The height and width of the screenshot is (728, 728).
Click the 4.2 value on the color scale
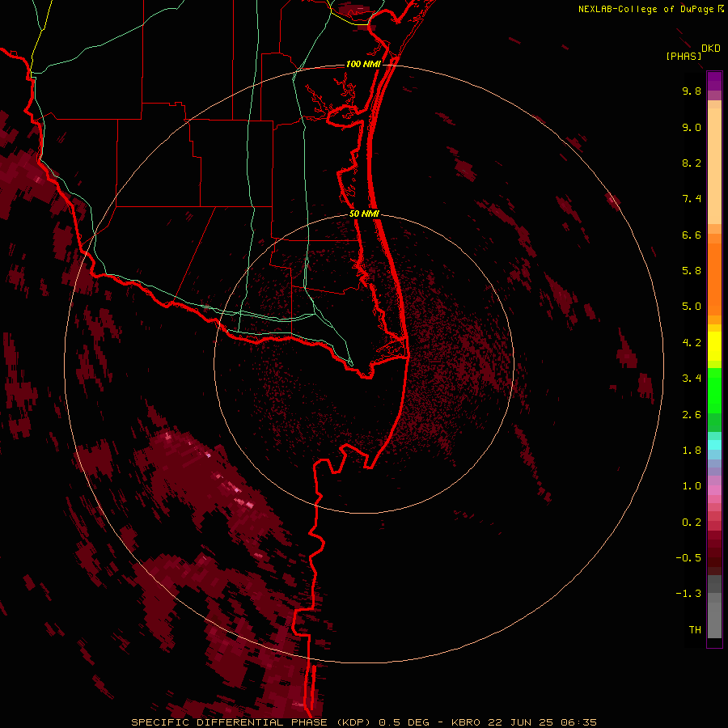click(x=692, y=343)
